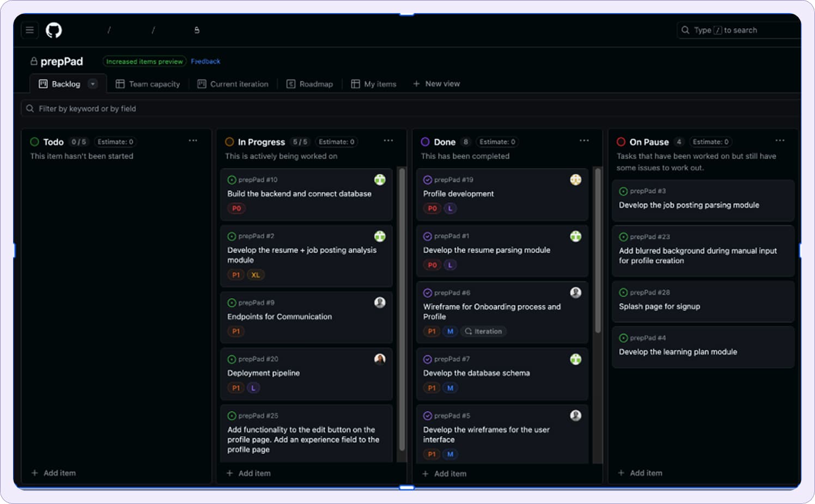
Task: Click the plus icon beside New view
Action: pos(416,84)
